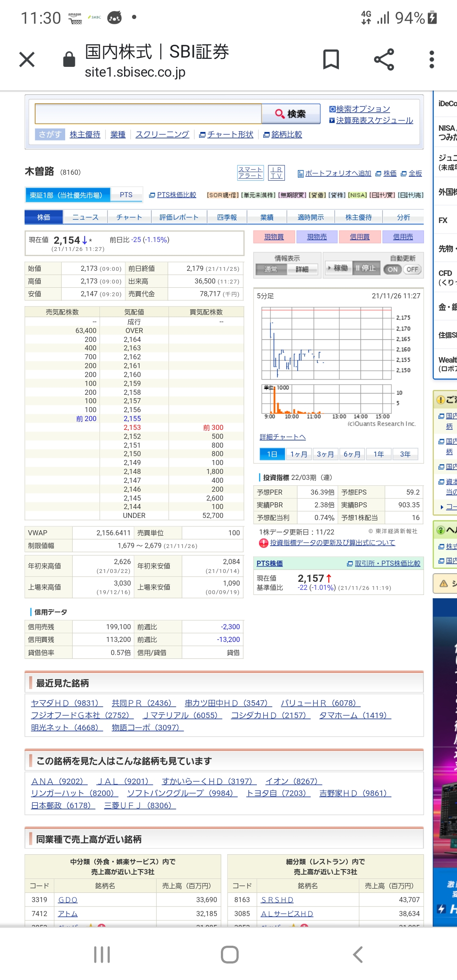Open アトム stock link in table
Viewport: 457px width, 980px height.
coord(68,914)
